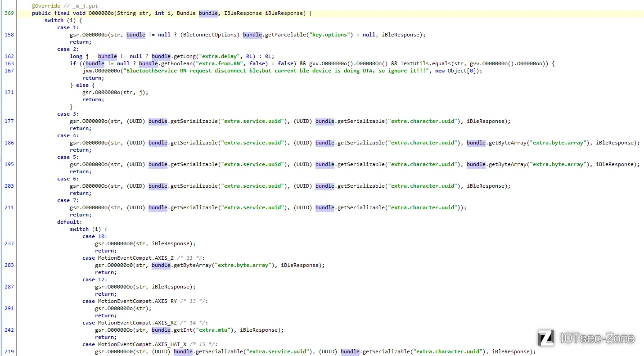Click the else keyword in case 2

pos(82,85)
